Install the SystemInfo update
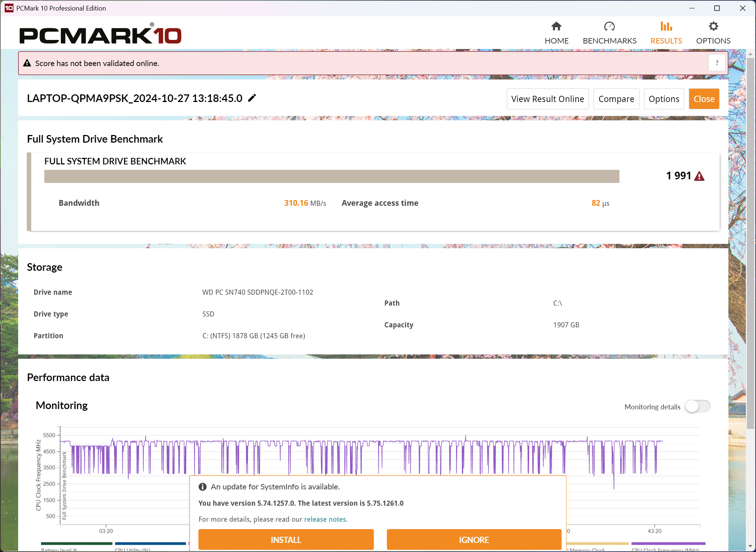Viewport: 756px width, 552px height. pos(286,540)
